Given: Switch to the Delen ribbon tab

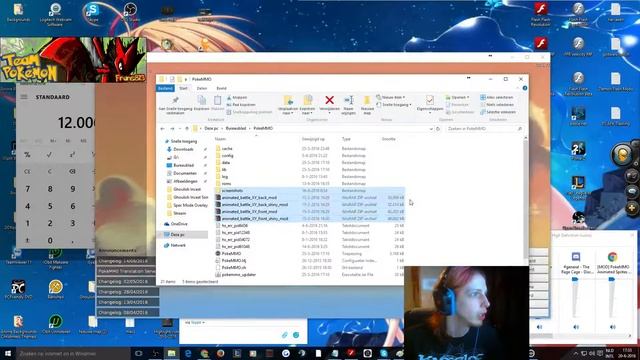Looking at the screenshot, I should [x=202, y=88].
